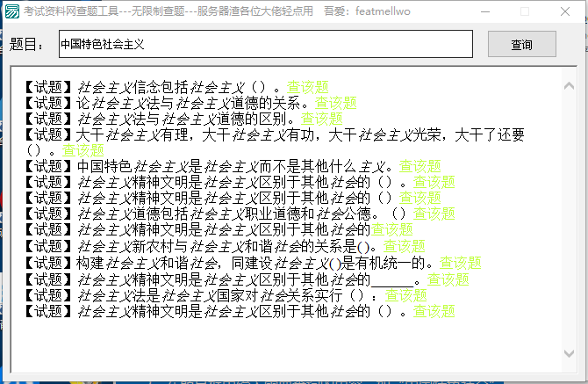Click the app logo icon in title bar

(12, 11)
